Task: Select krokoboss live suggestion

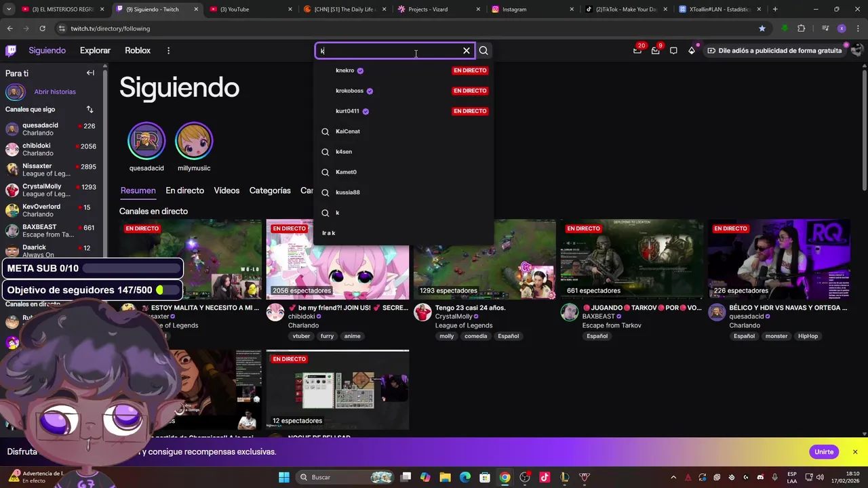Action: click(x=404, y=91)
